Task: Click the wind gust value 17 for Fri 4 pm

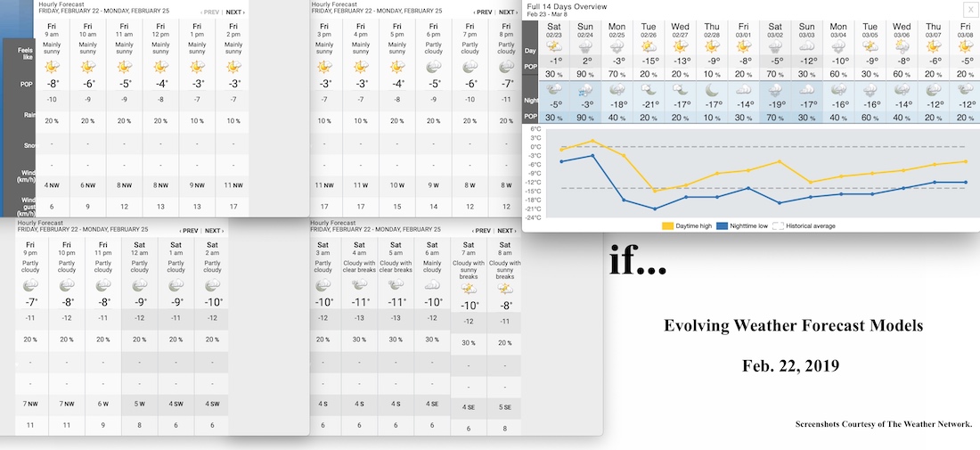Action: [361, 206]
